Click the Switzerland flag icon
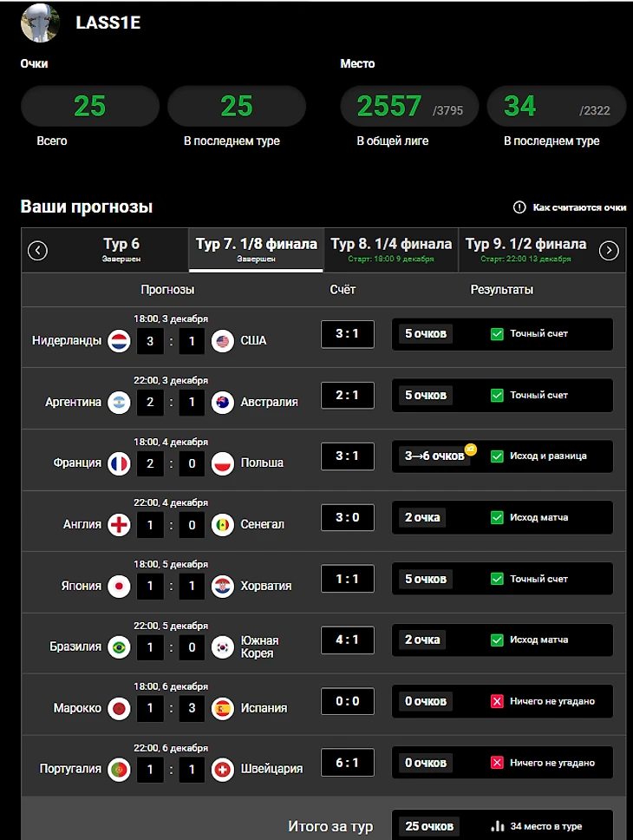The width and height of the screenshot is (633, 840). [223, 770]
